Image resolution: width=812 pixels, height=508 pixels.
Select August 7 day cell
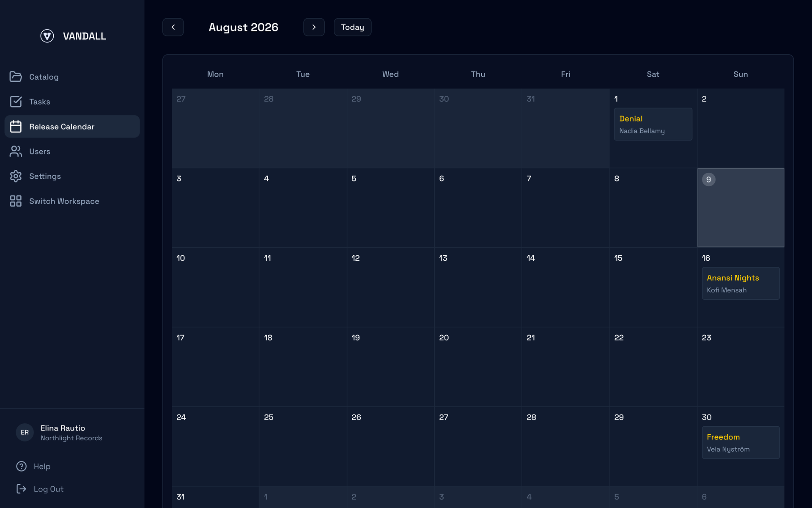(x=565, y=207)
